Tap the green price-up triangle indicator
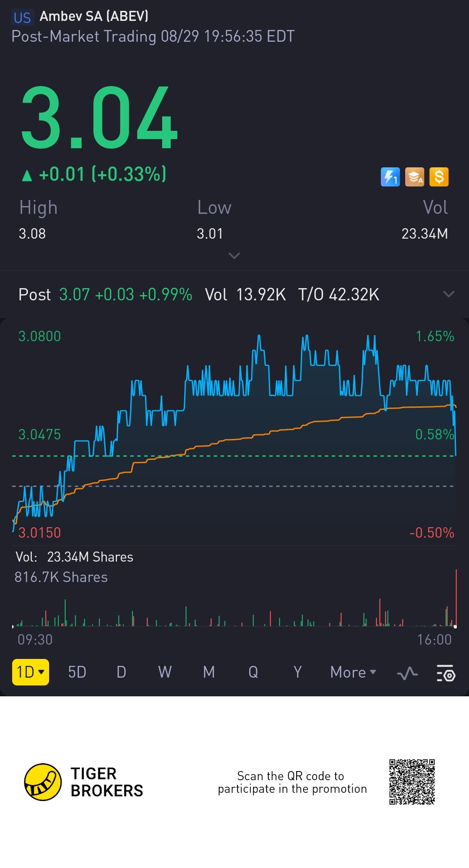The image size is (469, 868). pos(27,175)
